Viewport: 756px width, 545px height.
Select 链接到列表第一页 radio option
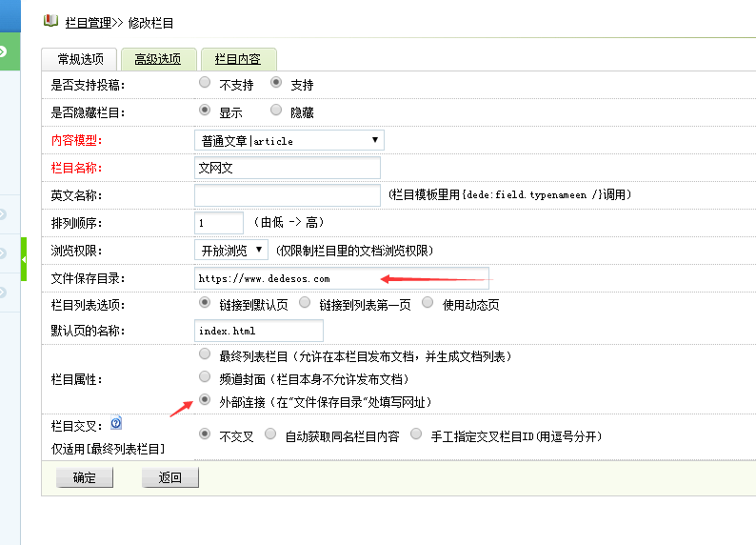(305, 302)
